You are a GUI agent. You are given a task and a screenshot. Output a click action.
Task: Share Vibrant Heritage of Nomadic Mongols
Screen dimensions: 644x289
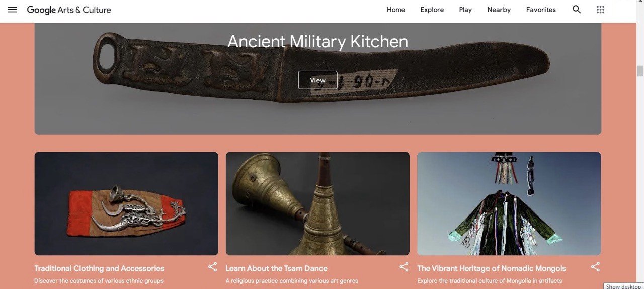click(595, 267)
